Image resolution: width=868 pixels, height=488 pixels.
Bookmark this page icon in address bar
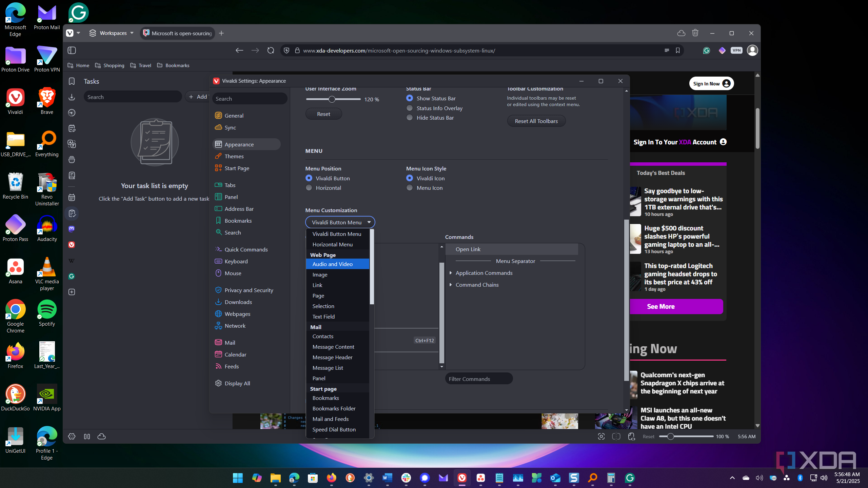(678, 50)
